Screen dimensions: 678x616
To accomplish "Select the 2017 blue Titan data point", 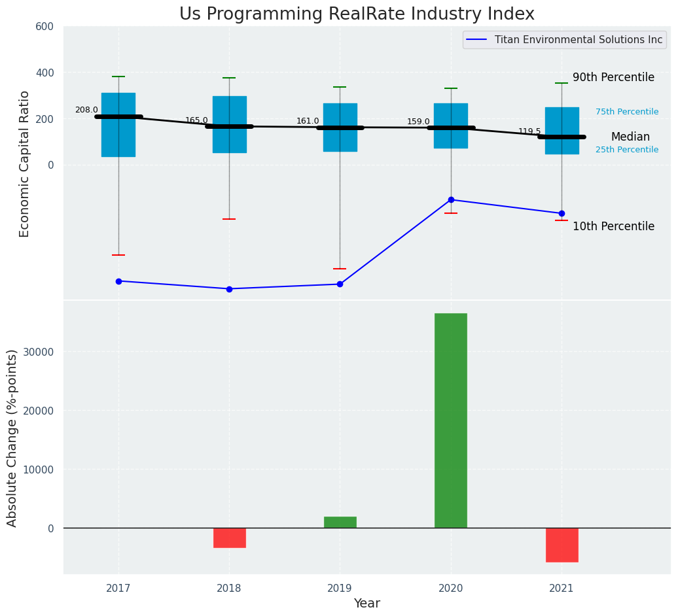I will point(118,281).
